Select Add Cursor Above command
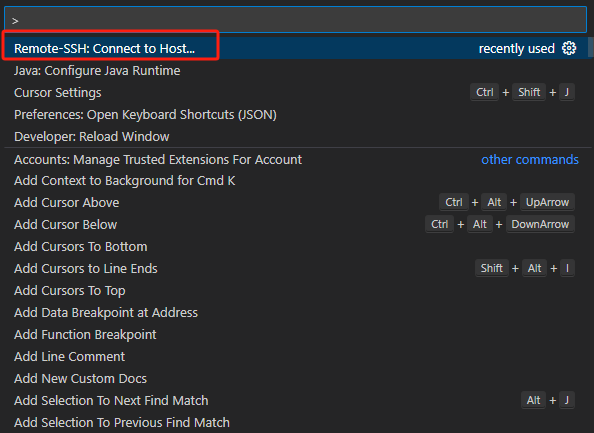594x433 pixels. click(x=295, y=203)
